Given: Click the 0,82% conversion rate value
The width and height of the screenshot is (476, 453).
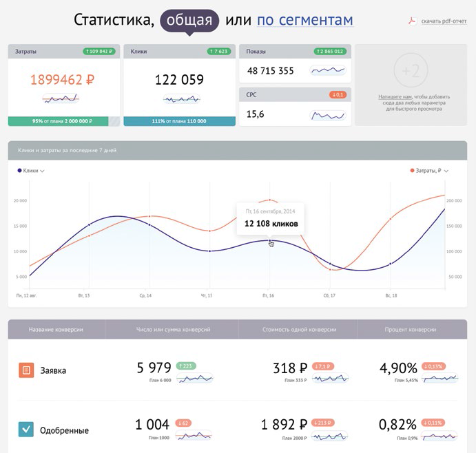Looking at the screenshot, I should tap(397, 425).
